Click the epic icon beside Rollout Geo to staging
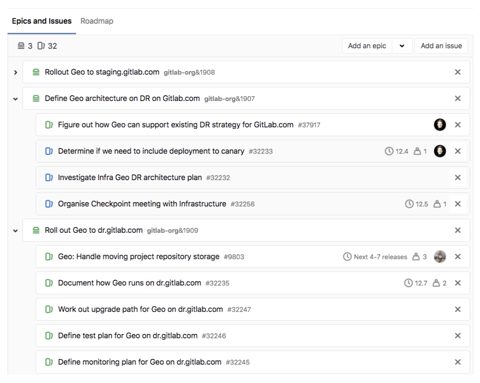Screen dimensions: 480x383 pos(36,72)
